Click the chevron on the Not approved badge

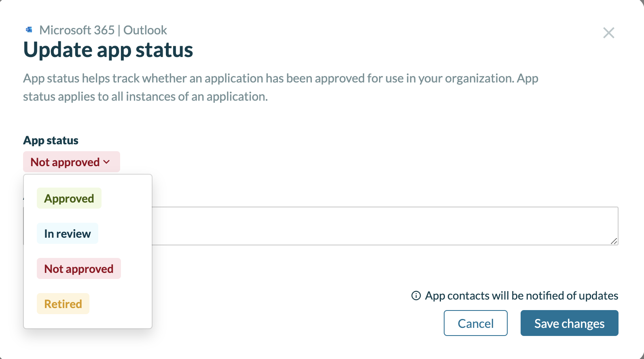pyautogui.click(x=106, y=162)
